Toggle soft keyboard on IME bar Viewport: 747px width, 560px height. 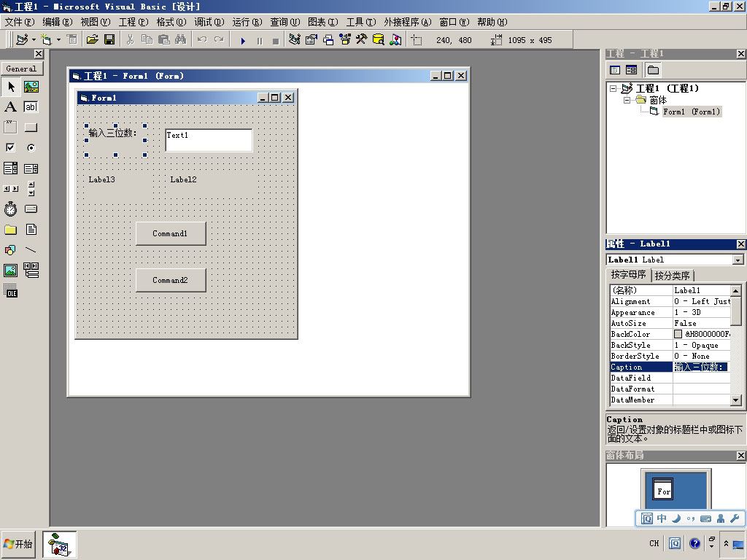tap(705, 518)
